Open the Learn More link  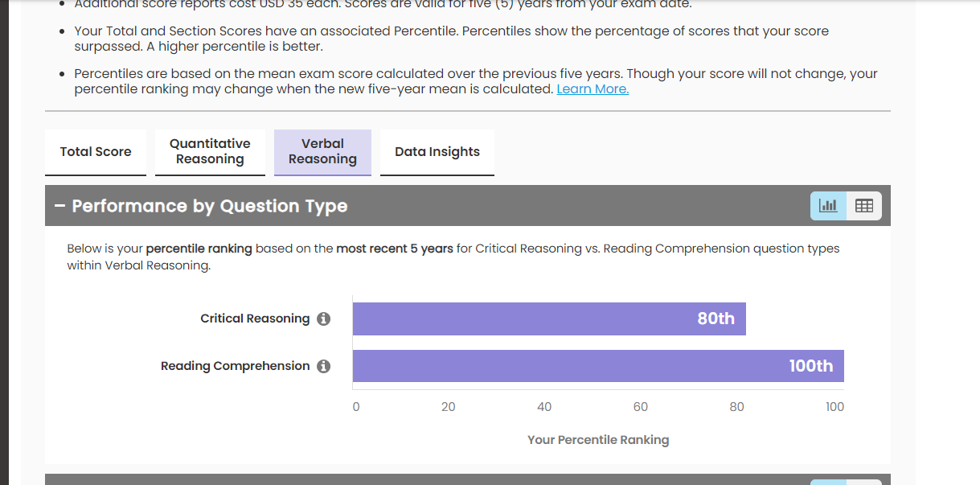pos(593,88)
